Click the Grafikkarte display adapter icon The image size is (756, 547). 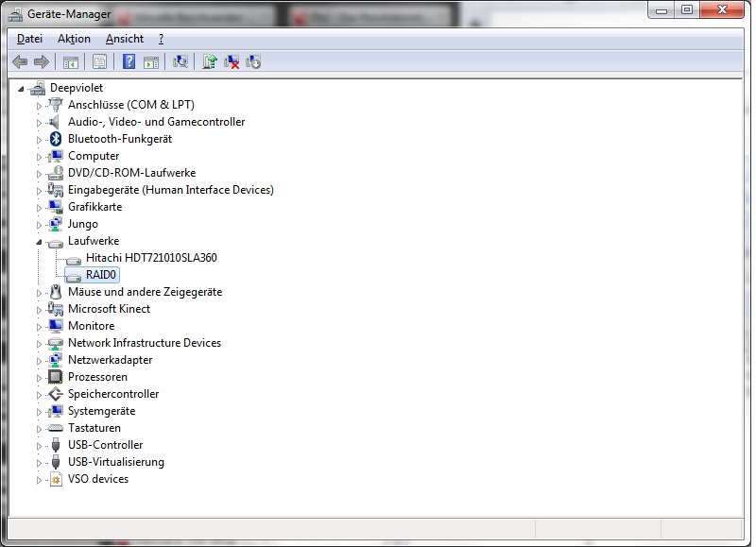tap(56, 207)
